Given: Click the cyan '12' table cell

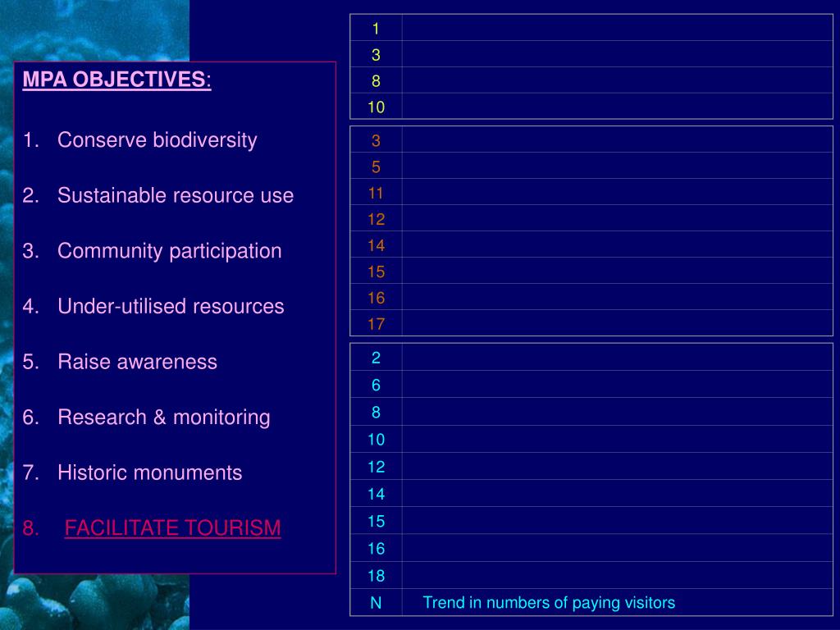Looking at the screenshot, I should (x=376, y=467).
